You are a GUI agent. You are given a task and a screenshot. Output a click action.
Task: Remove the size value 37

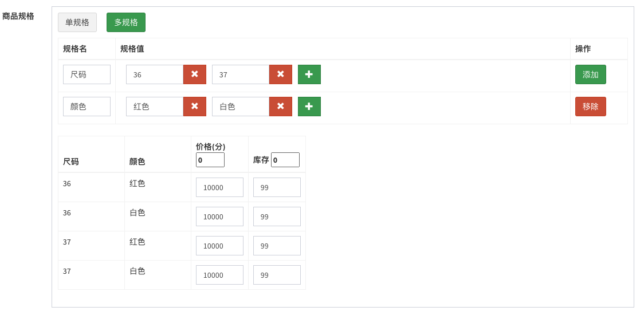pos(281,74)
